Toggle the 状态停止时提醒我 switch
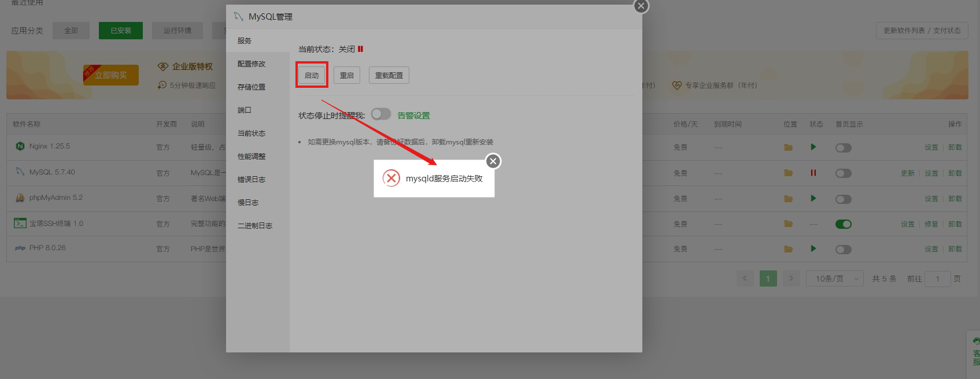This screenshot has width=980, height=379. click(x=381, y=114)
